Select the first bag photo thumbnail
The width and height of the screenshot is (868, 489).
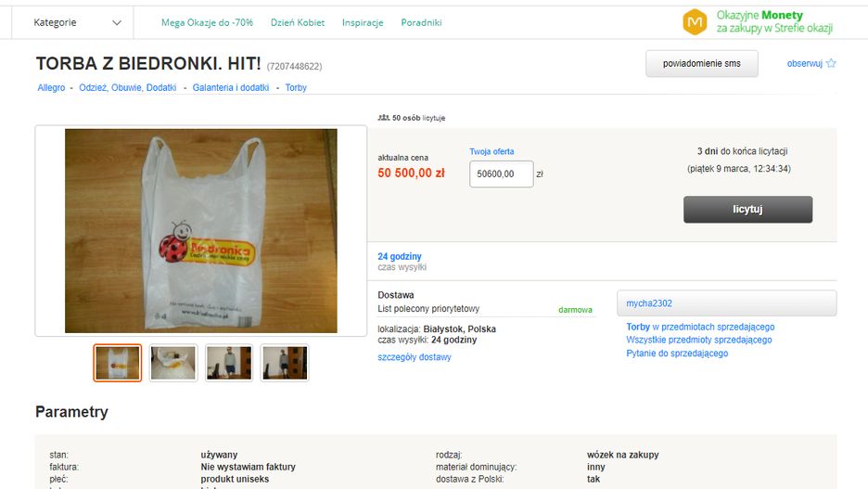(118, 363)
